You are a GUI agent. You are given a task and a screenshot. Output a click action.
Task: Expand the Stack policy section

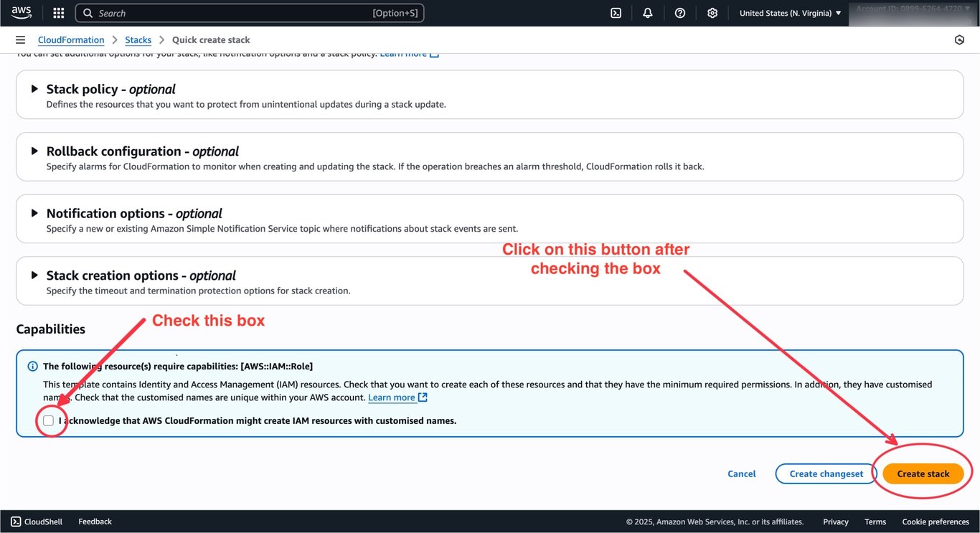(34, 89)
